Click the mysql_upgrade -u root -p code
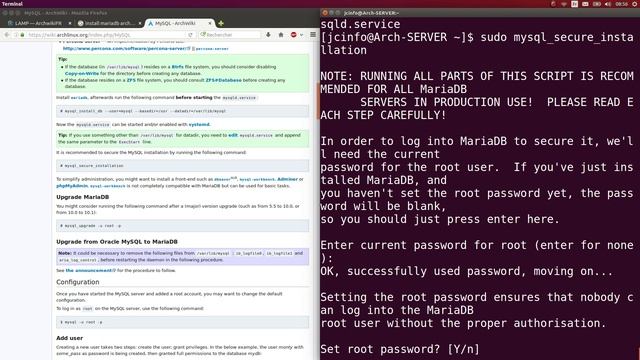The width and height of the screenshot is (640, 360). [x=182, y=226]
